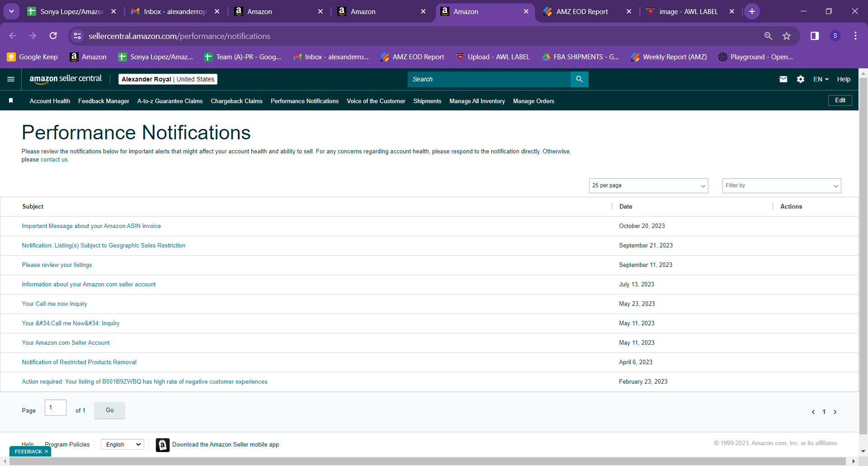Switch to the image - AWL LABEL tab
This screenshot has width=868, height=466.
688,11
